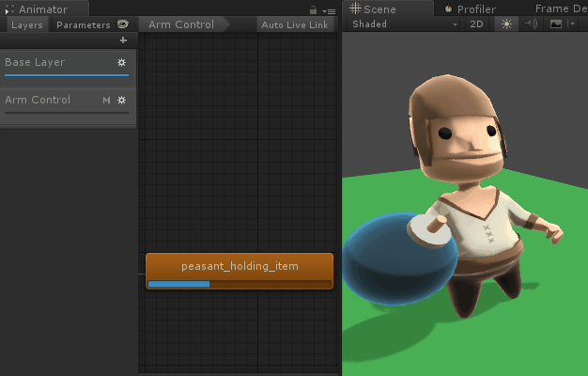Open Arm Control layer gear settings

pos(121,100)
